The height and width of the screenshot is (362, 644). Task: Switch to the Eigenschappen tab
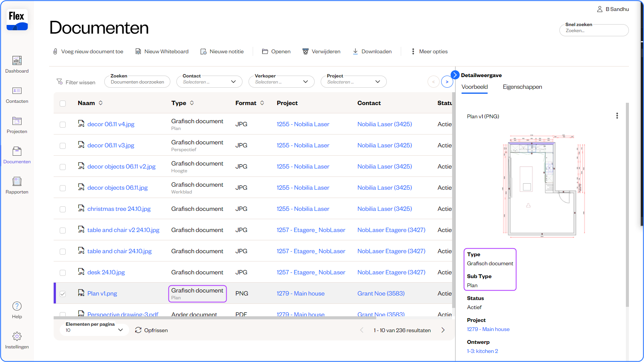pyautogui.click(x=522, y=87)
